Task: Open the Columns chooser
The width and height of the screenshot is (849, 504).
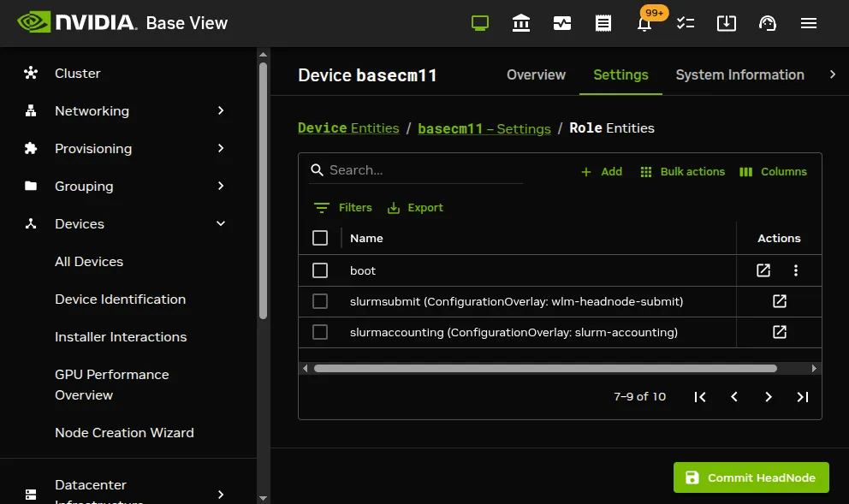Action: 773,172
